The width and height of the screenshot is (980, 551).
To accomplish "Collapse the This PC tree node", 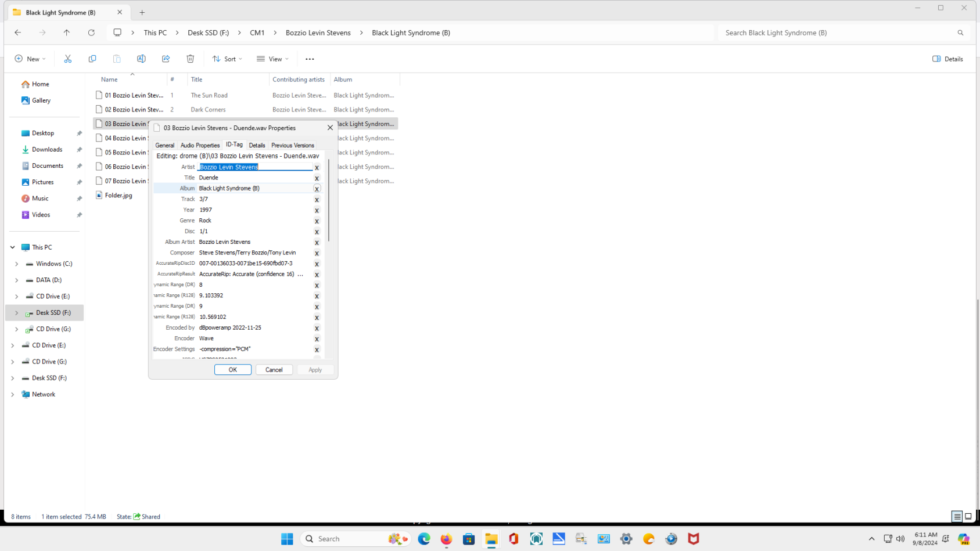I will tap(13, 247).
